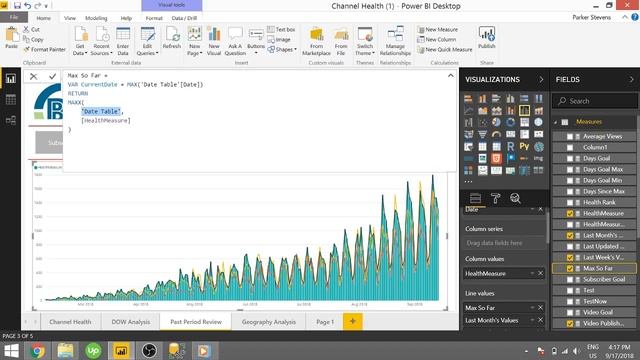Viewport: 640px width, 360px height.
Task: Open the Shapes dropdown
Action: point(282,49)
